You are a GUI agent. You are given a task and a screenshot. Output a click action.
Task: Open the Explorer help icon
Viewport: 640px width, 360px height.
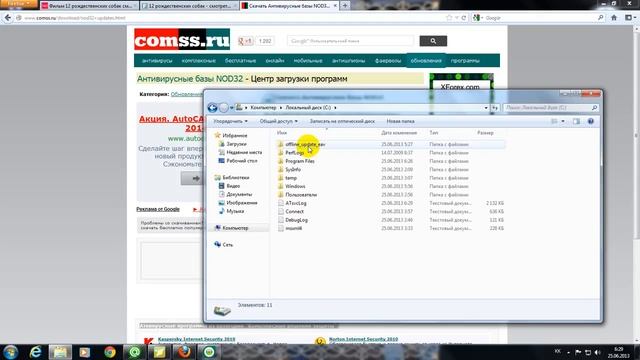point(591,121)
